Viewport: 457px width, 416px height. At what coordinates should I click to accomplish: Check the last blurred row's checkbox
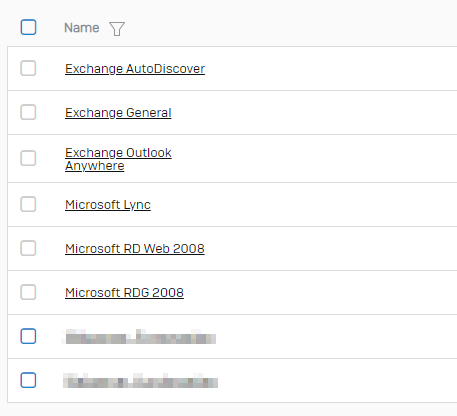pos(28,380)
